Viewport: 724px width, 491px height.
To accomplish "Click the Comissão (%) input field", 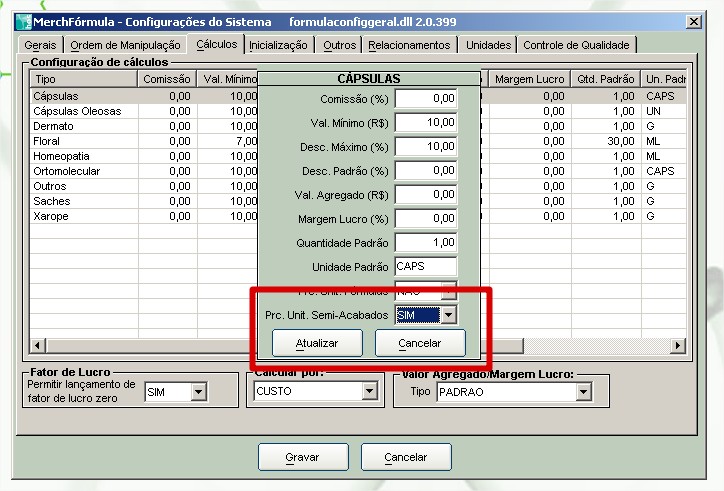I will pyautogui.click(x=425, y=98).
